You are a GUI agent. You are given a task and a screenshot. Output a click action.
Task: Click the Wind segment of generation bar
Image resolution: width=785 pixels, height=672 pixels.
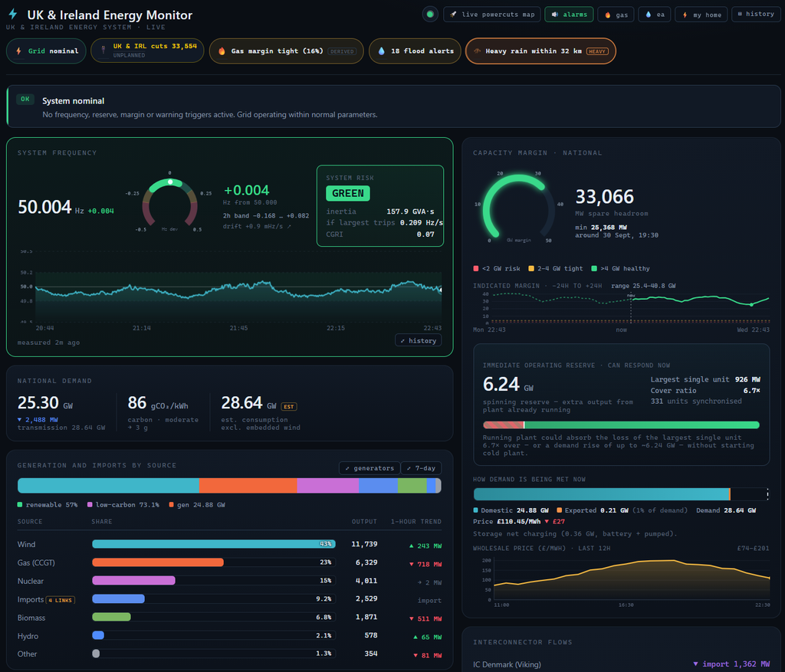pyautogui.click(x=108, y=486)
